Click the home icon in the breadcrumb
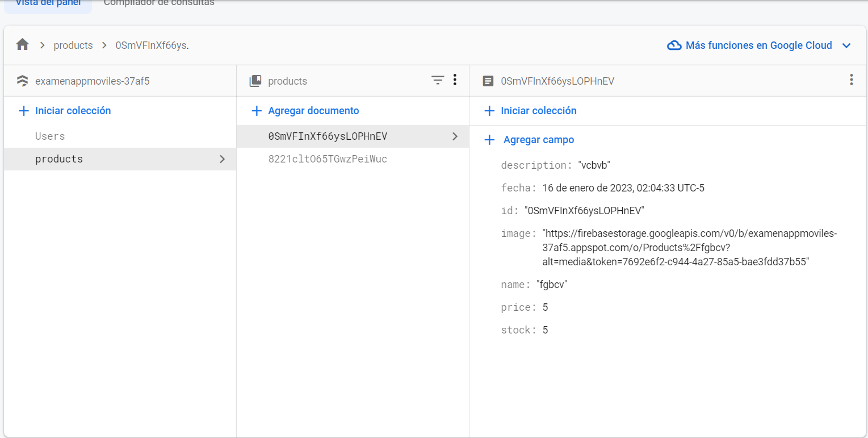The width and height of the screenshot is (868, 438). pos(22,45)
